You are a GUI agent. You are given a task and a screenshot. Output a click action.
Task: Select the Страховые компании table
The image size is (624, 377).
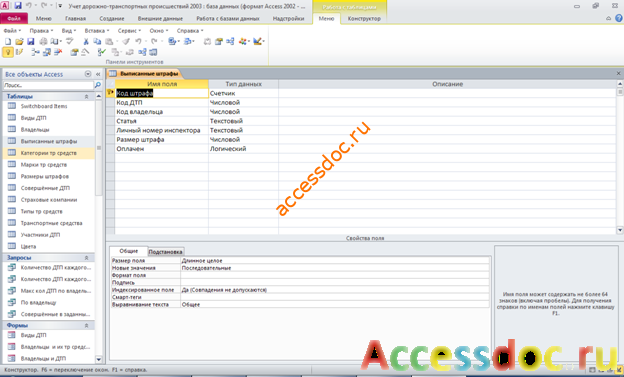pos(49,199)
